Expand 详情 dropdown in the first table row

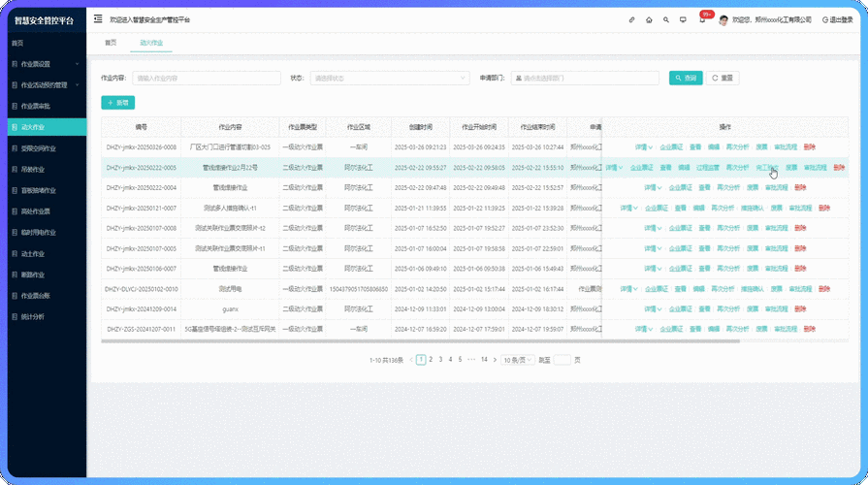pos(643,147)
